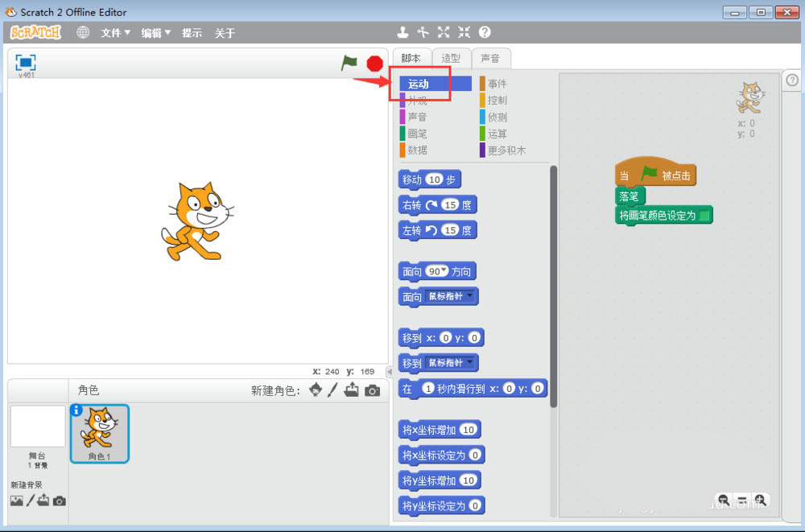
Task: Select the Grow sprite tool
Action: point(444,32)
